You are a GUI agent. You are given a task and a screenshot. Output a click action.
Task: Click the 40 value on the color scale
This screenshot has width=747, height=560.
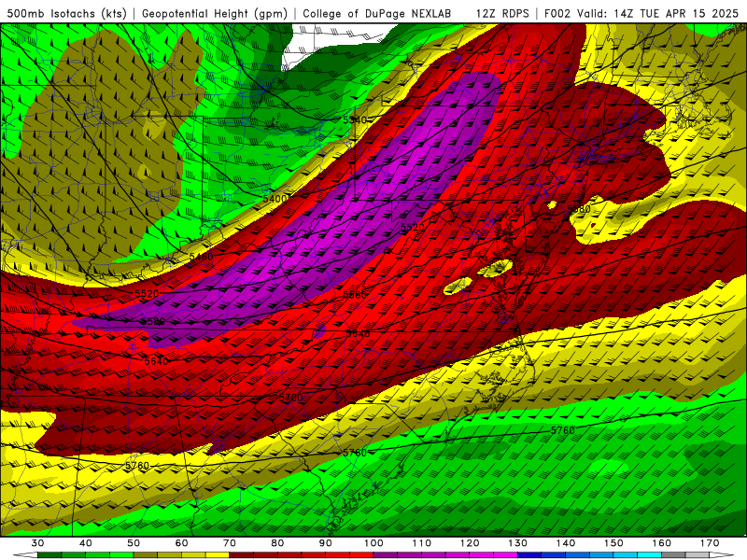pyautogui.click(x=85, y=543)
